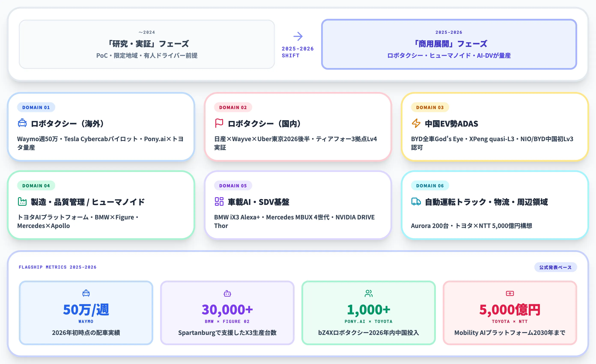The width and height of the screenshot is (596, 364).
Task: Select the DOMAIN 02 badge
Action: click(x=233, y=107)
